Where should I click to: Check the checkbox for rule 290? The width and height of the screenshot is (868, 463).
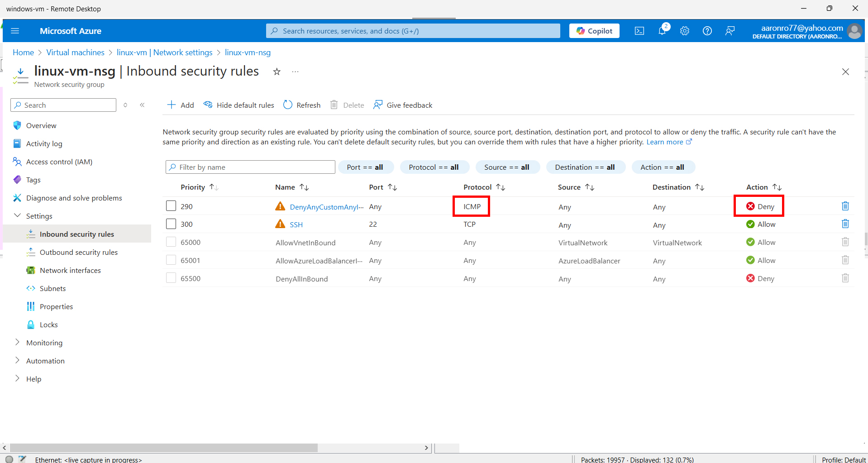click(x=171, y=205)
